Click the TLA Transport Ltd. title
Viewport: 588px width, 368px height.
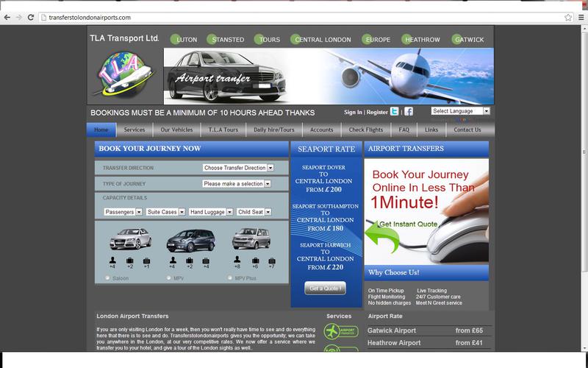124,38
